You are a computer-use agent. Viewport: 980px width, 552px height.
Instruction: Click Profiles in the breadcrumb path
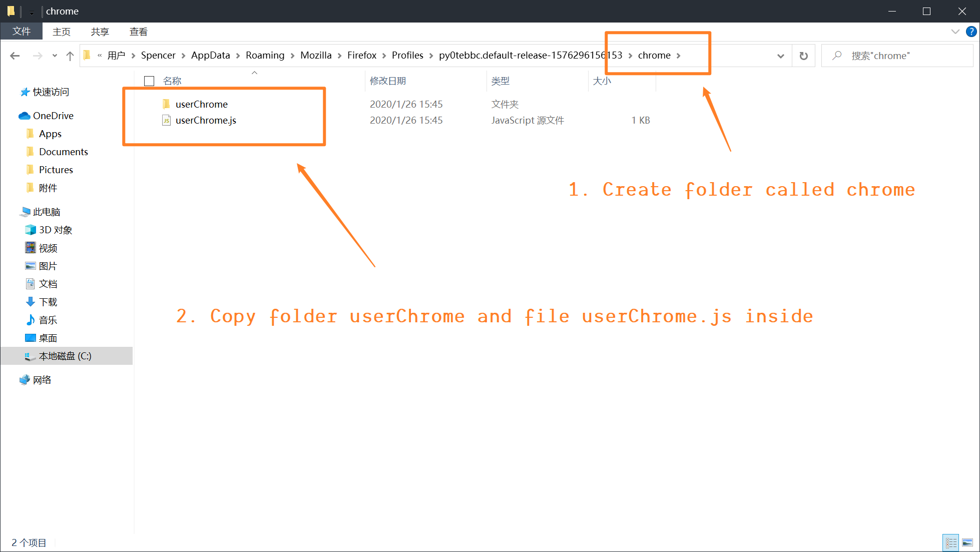407,55
